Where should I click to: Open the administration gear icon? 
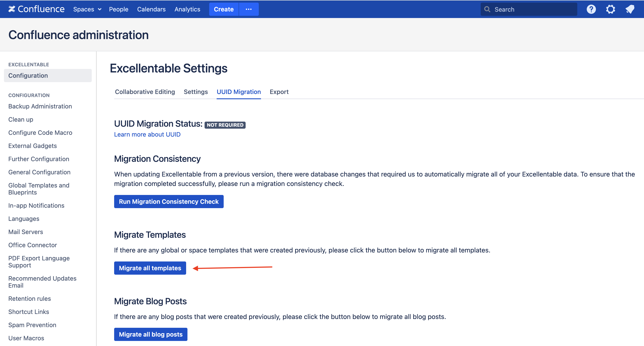click(x=610, y=9)
